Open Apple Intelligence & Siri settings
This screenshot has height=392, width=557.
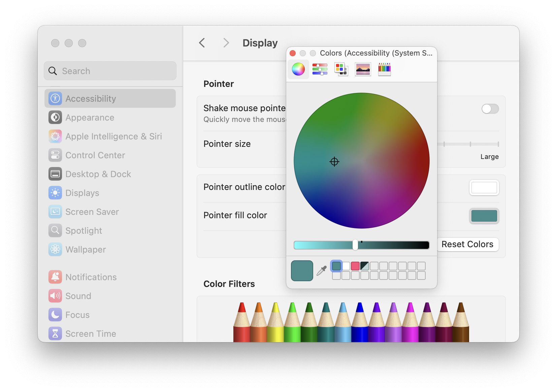tap(110, 136)
